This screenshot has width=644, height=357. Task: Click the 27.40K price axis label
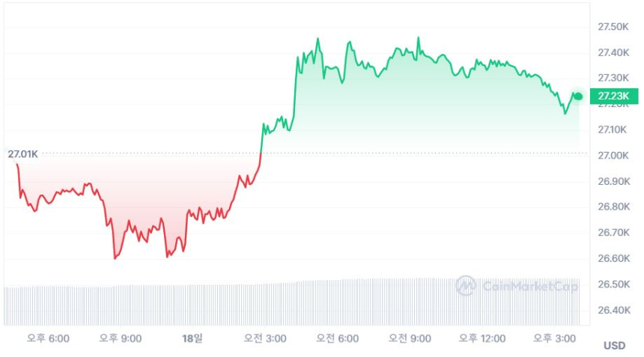(x=613, y=52)
